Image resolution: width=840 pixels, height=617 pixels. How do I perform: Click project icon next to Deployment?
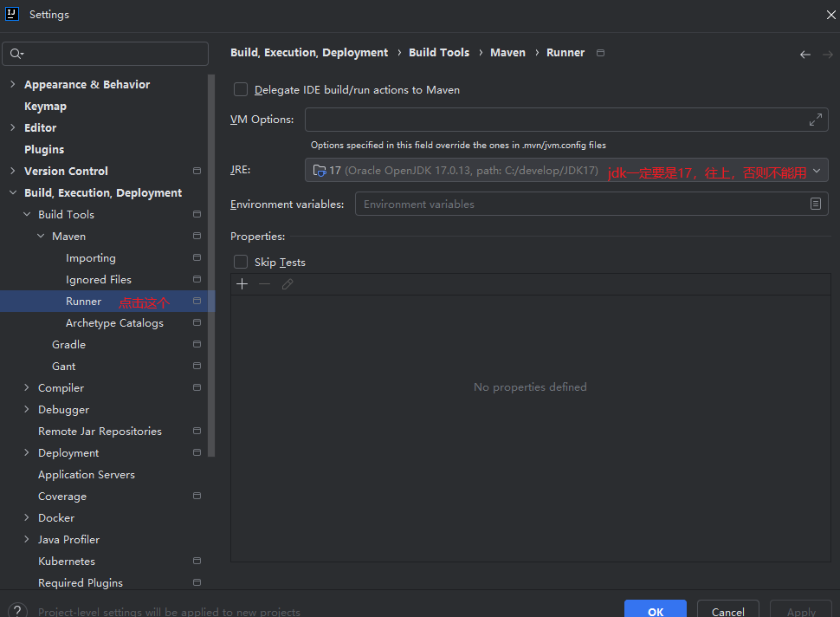tap(197, 452)
